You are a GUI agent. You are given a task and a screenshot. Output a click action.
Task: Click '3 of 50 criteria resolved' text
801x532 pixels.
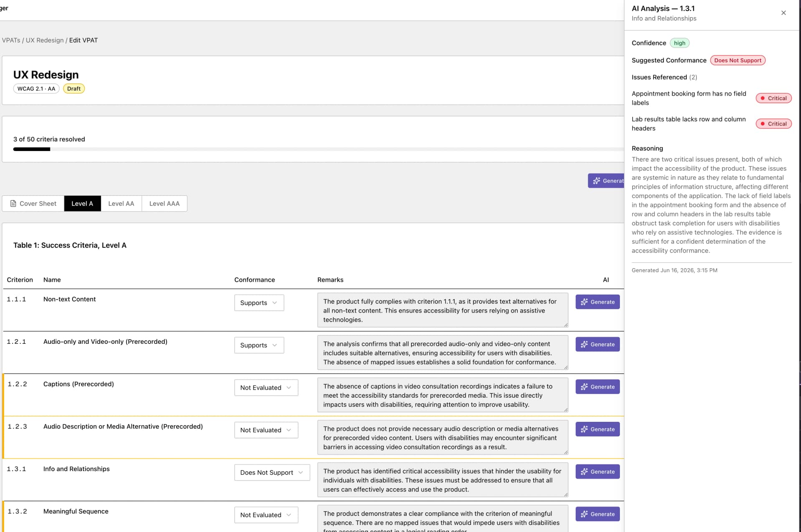49,139
